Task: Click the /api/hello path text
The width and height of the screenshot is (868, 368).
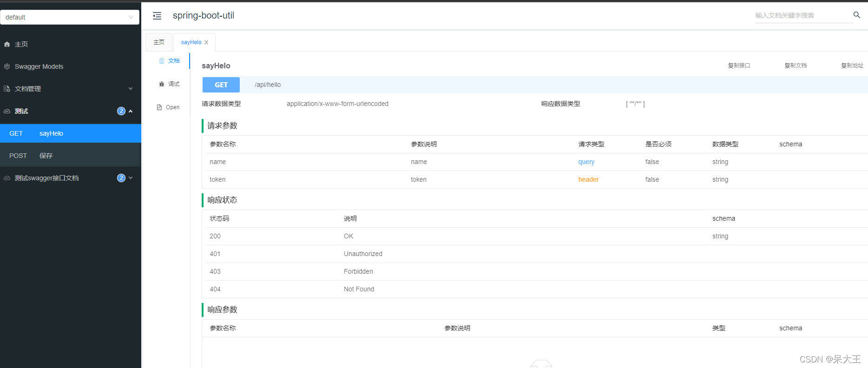Action: (268, 85)
